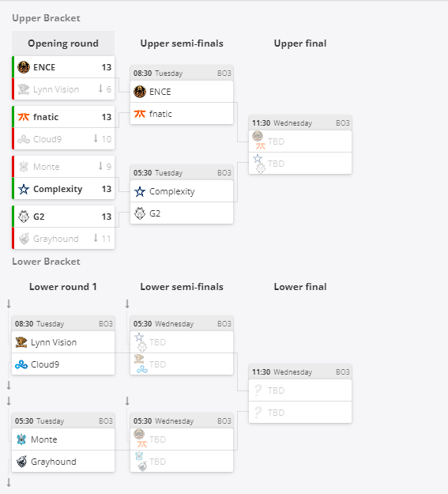Open the Complexity vs G2 05:30 Tuesday match header
Image resolution: width=448 pixels, height=494 pixels.
[182, 172]
